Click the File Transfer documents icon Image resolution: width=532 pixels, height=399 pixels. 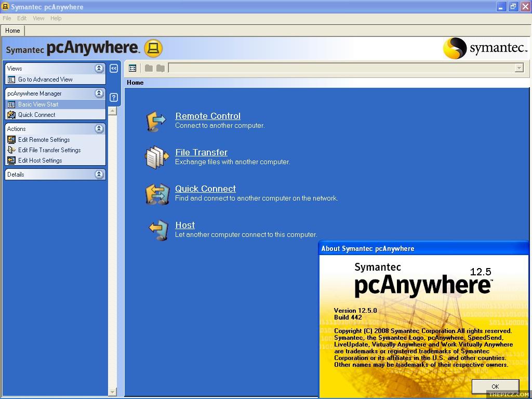click(x=157, y=157)
